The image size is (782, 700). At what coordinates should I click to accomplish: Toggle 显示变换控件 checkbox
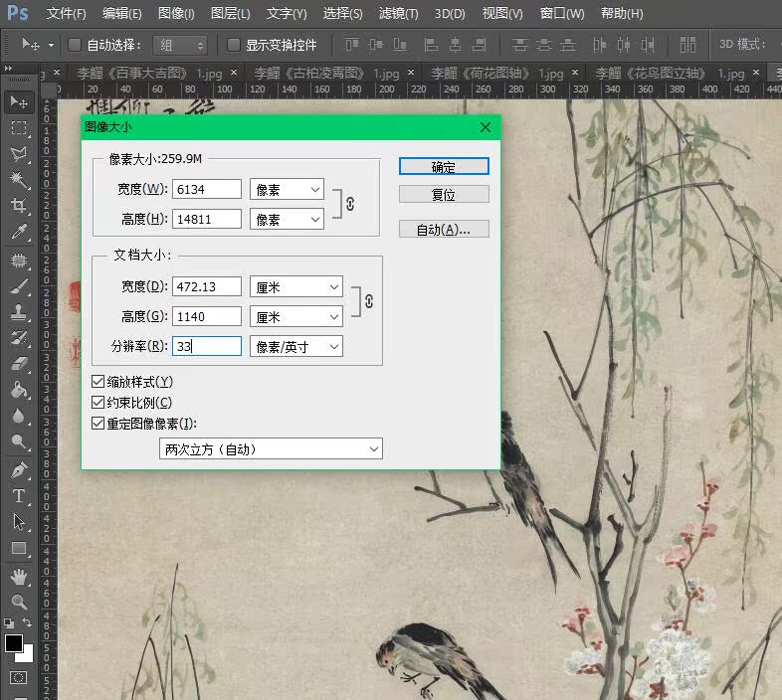coord(233,45)
